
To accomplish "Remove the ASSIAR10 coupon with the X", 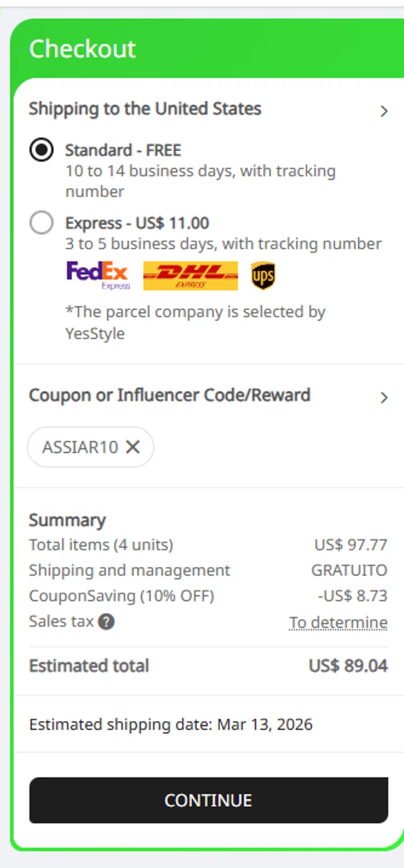I will 133,446.
